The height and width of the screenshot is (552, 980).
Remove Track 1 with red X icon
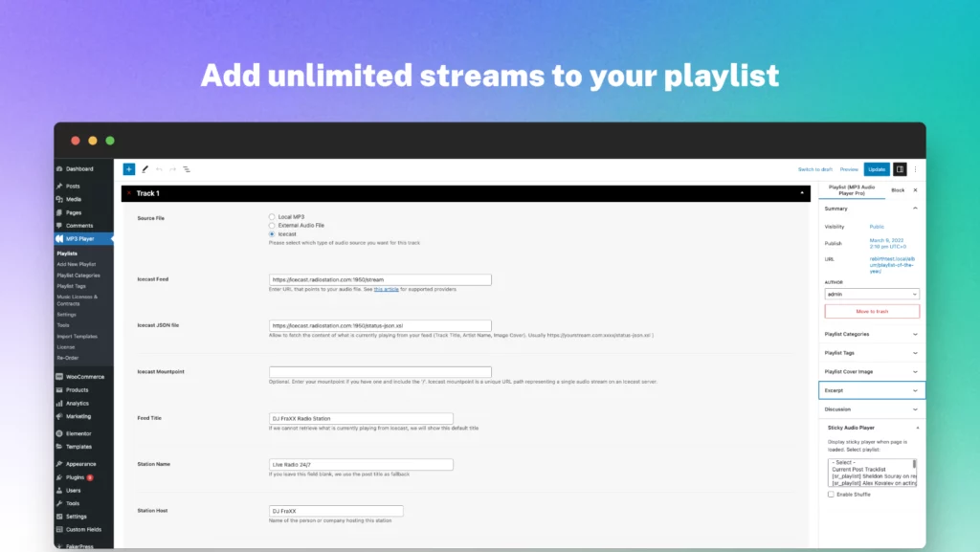pos(129,193)
